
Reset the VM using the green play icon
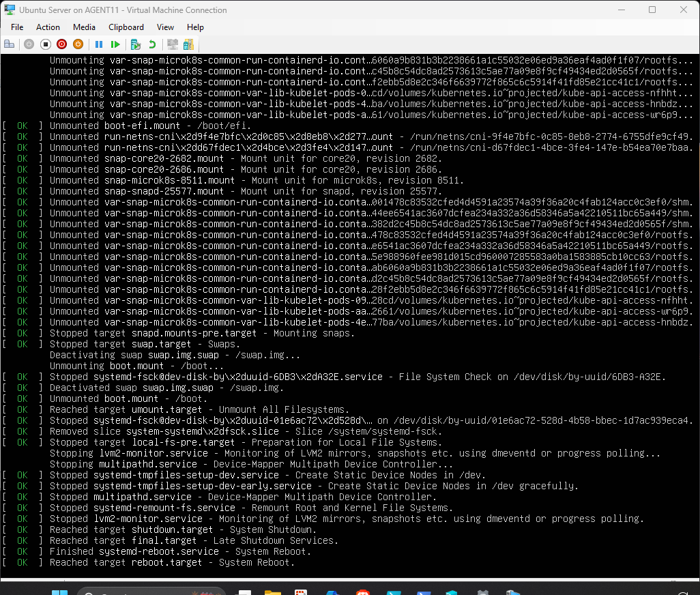[115, 44]
